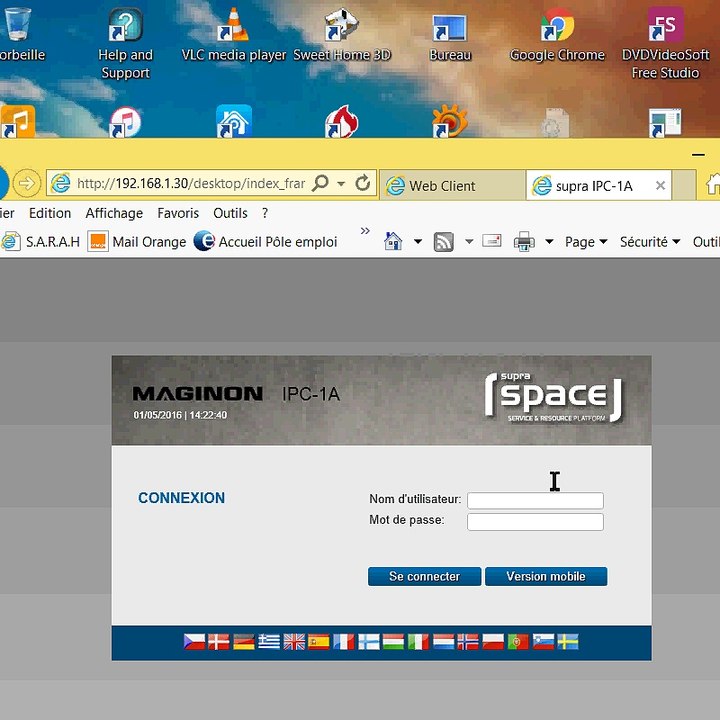The width and height of the screenshot is (720, 720).
Task: Select the French flag language
Action: (344, 641)
